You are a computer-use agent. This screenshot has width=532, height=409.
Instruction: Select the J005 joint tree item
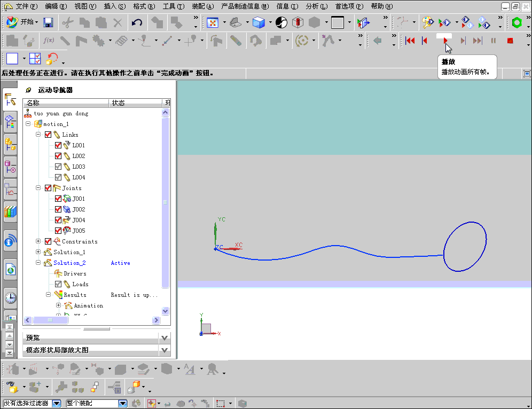[x=79, y=231]
